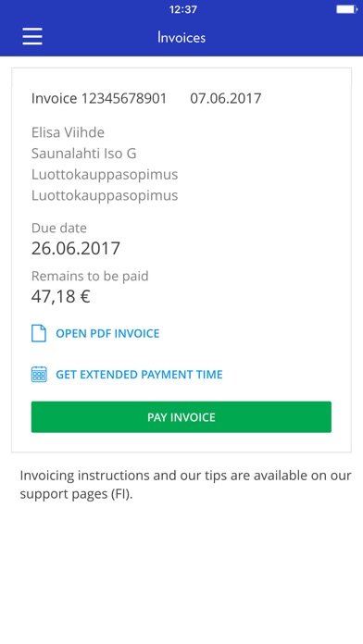Viewport: 363px width, 644px height.
Task: Tap the second Luottokauppasopimus entry
Action: click(x=105, y=195)
